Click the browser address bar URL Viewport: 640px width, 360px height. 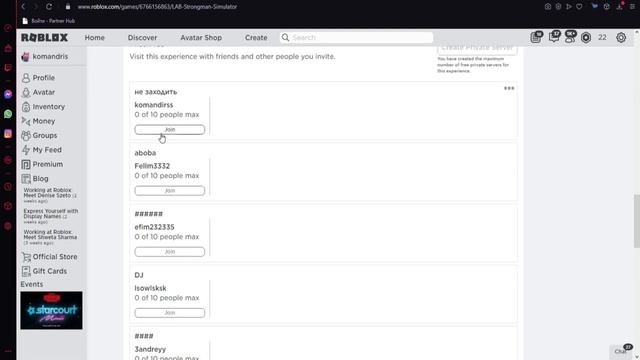(x=157, y=7)
